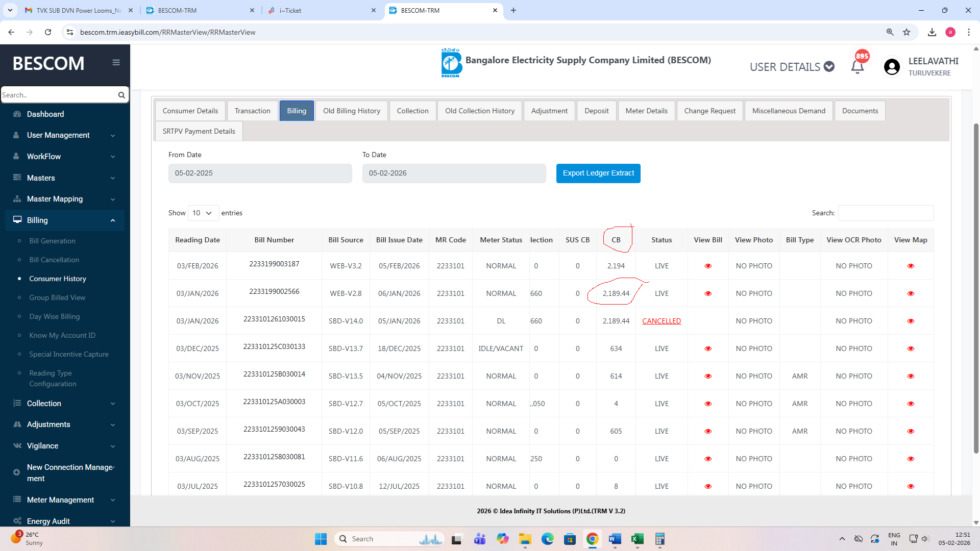The image size is (980, 551).
Task: Click the user profile avatar icon
Action: pos(892,67)
